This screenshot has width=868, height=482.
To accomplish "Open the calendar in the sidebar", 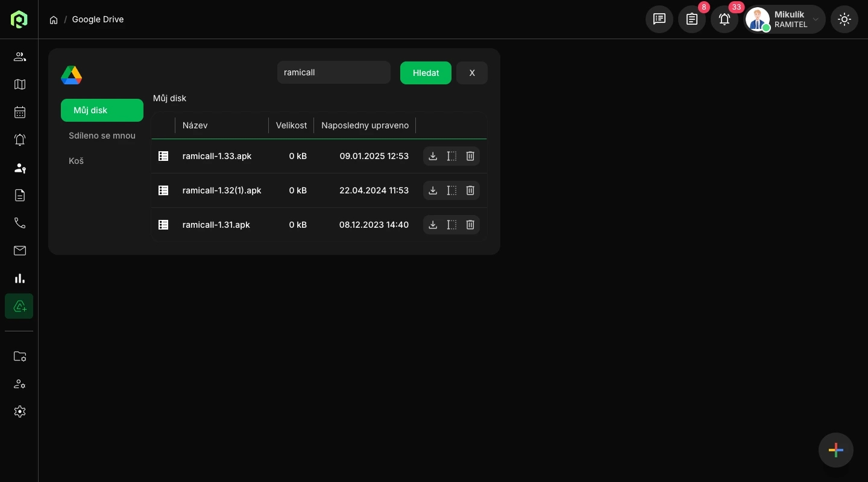I will click(20, 112).
